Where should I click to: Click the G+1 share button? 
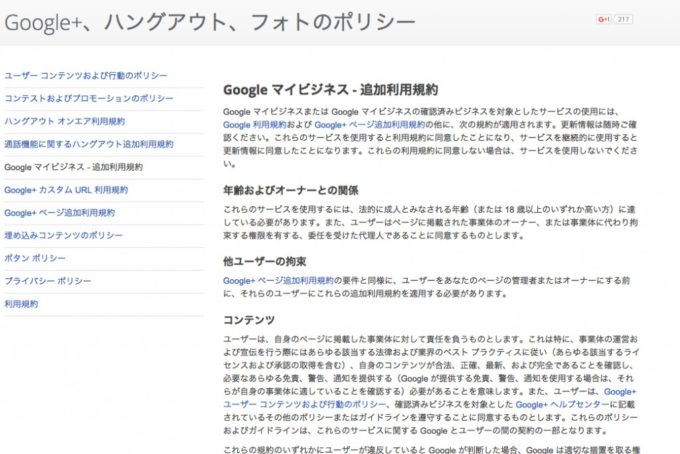point(604,19)
